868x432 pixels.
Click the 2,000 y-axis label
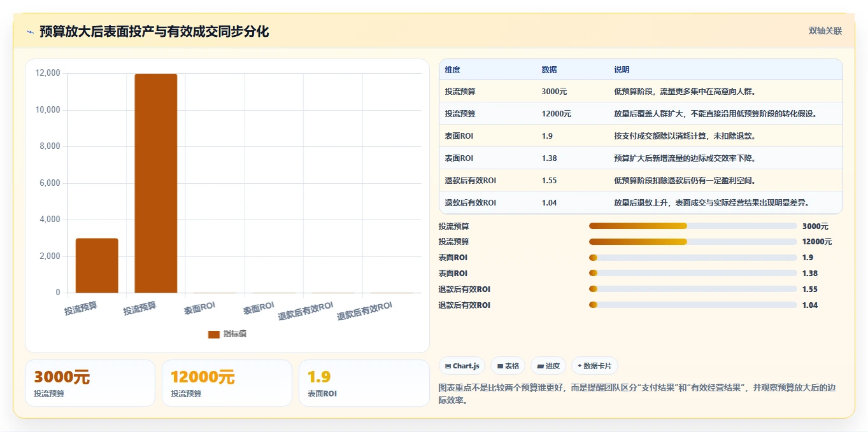[x=50, y=256]
